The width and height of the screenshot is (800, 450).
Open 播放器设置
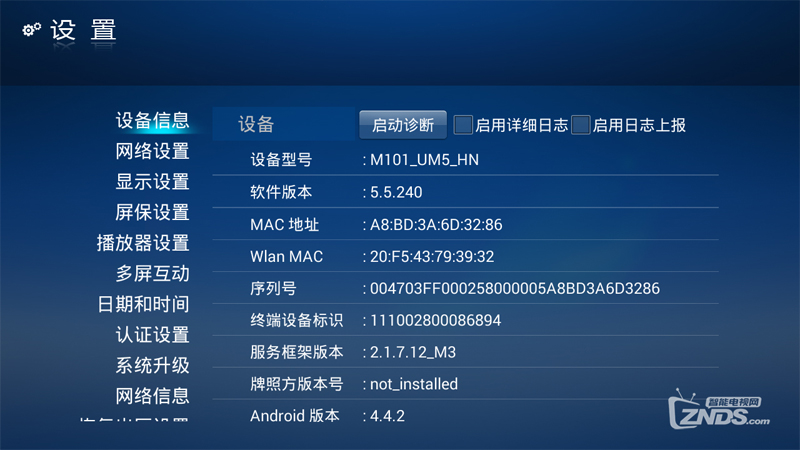[x=143, y=243]
